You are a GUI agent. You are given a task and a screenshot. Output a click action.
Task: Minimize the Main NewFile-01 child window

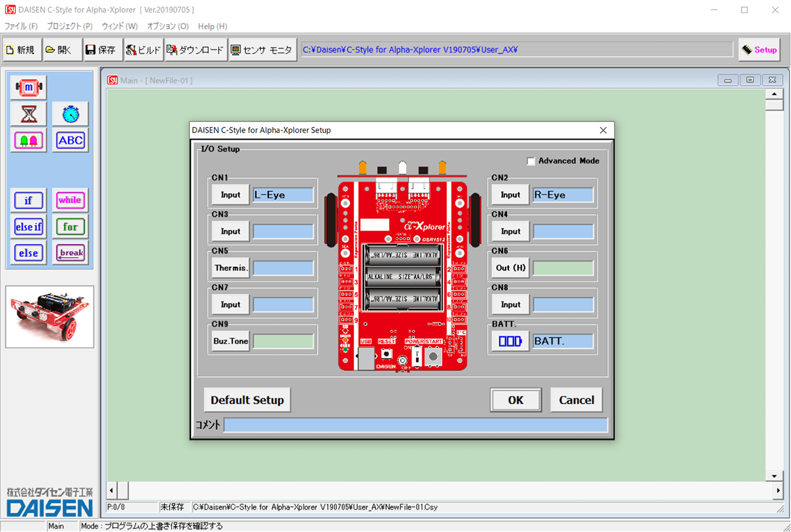coord(729,80)
